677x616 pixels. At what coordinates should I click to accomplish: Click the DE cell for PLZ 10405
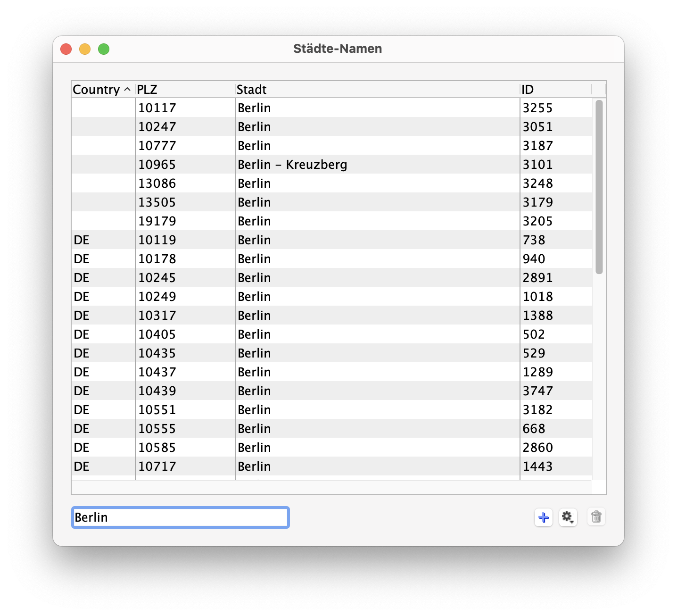click(82, 334)
